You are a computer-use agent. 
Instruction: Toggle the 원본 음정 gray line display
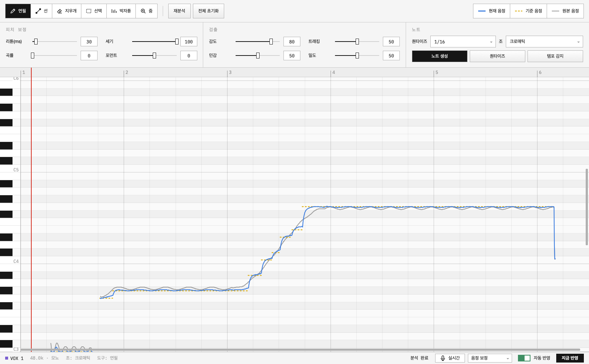coord(565,11)
